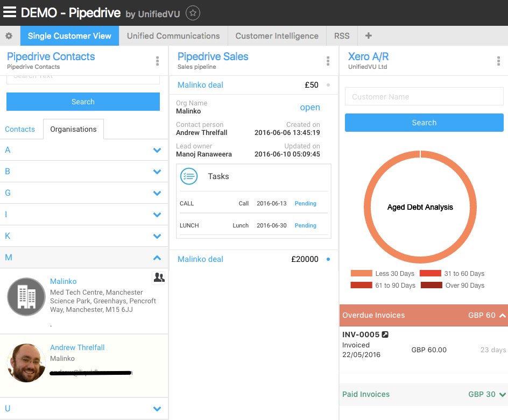Click the favourite star icon
The image size is (508, 420).
(193, 13)
